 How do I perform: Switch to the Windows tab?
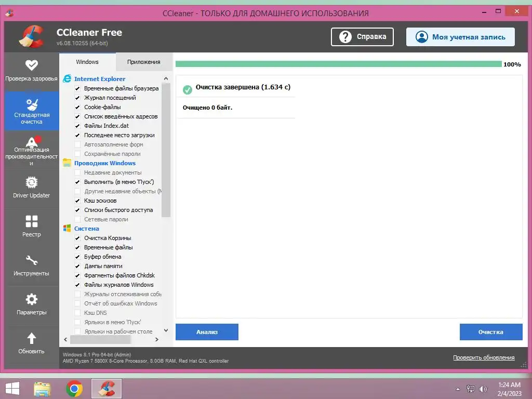click(x=87, y=62)
